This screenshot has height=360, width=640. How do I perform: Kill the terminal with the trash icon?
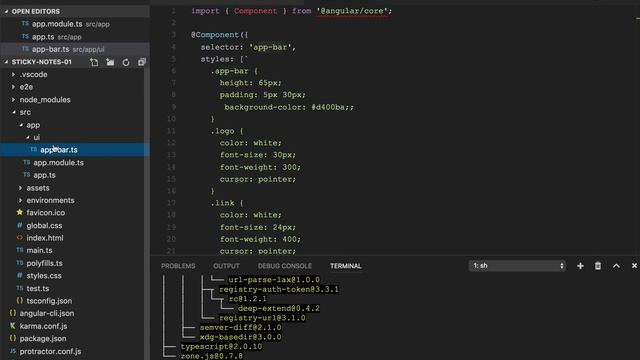[x=598, y=266]
